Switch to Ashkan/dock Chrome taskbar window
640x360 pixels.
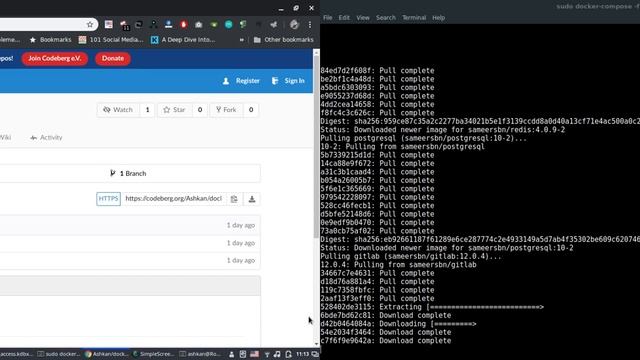click(107, 354)
